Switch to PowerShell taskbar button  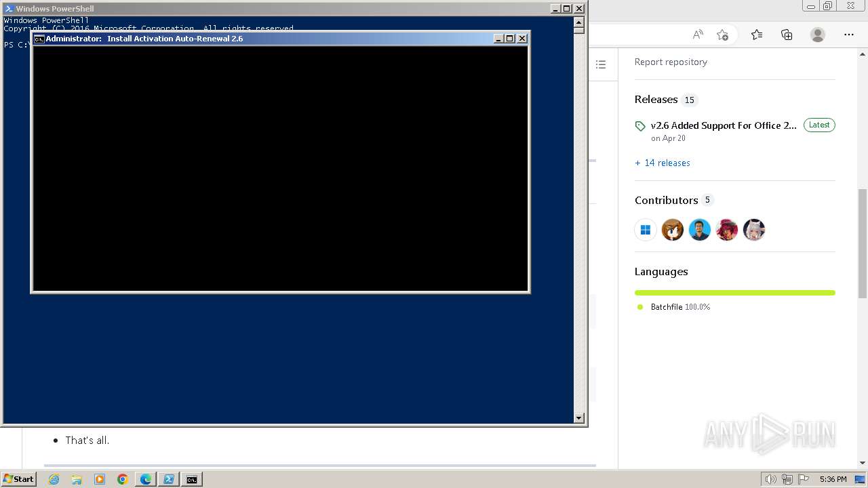(169, 479)
